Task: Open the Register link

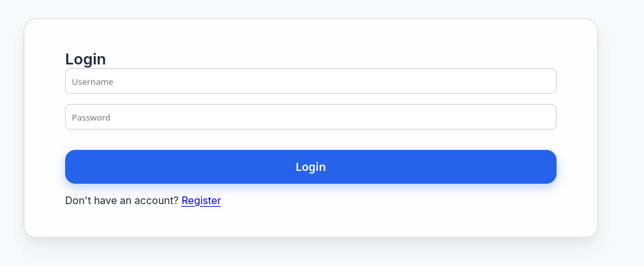Action: tap(201, 200)
